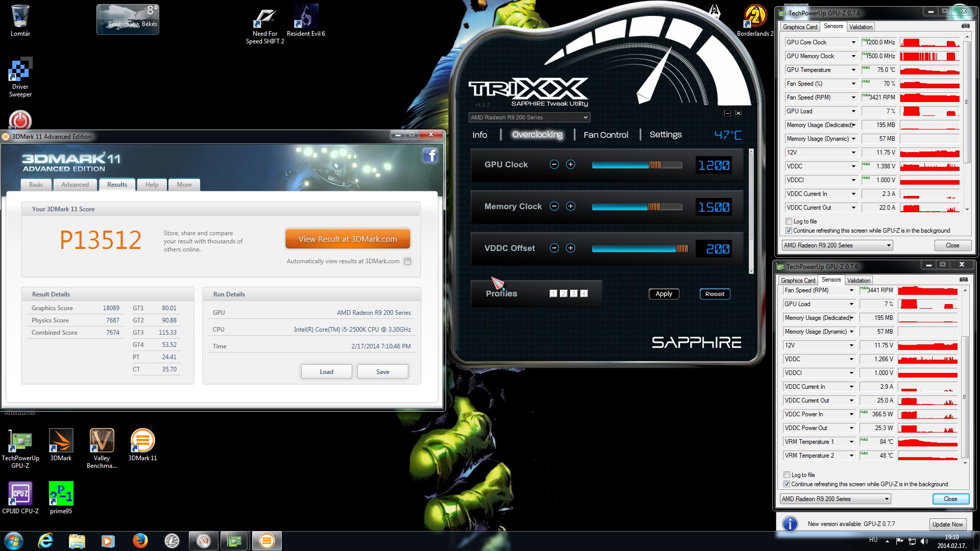Open Valley Benchmark desktop shortcut
The image size is (980, 551).
102,449
